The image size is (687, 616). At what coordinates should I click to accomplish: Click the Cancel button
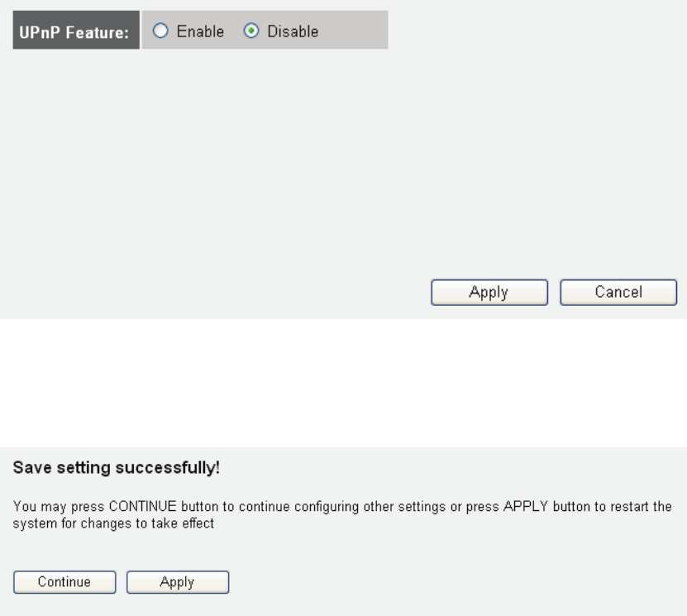[618, 292]
